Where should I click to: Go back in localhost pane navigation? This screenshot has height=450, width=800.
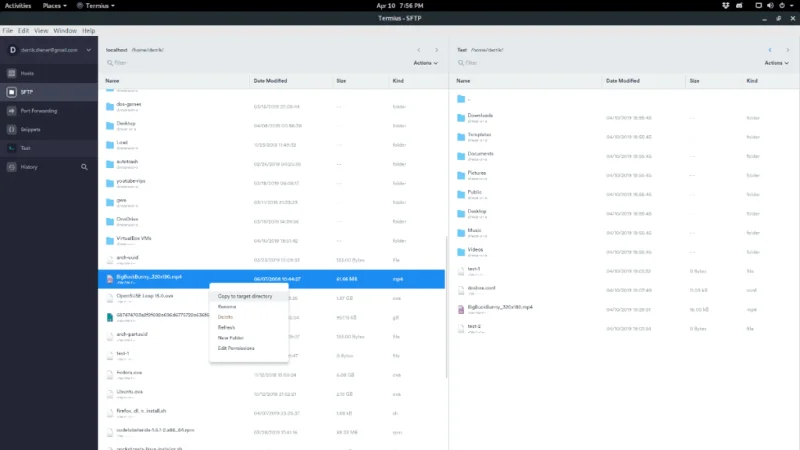click(x=419, y=50)
